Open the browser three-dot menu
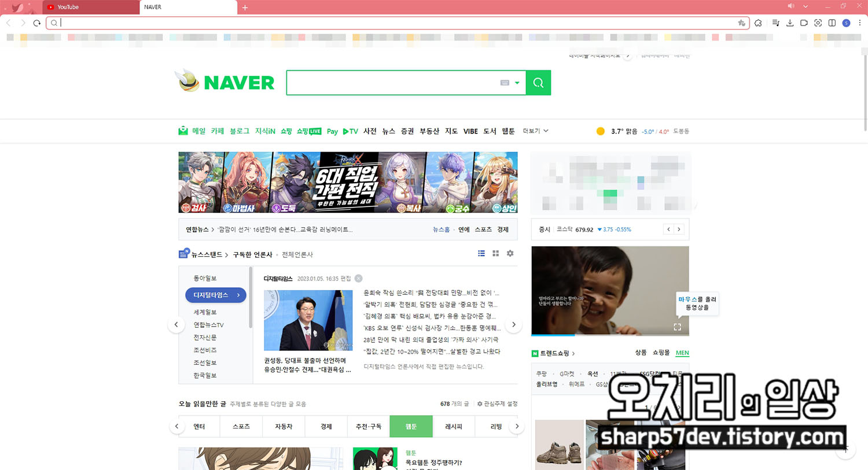 point(860,23)
